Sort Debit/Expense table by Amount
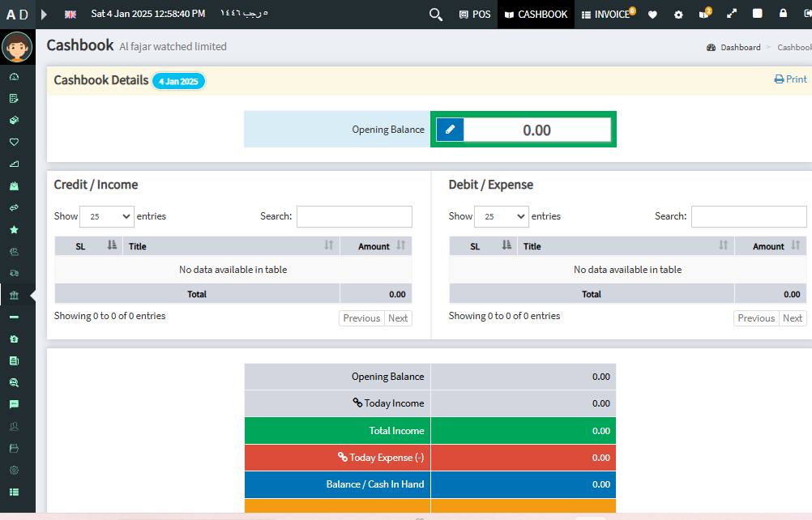 771,245
